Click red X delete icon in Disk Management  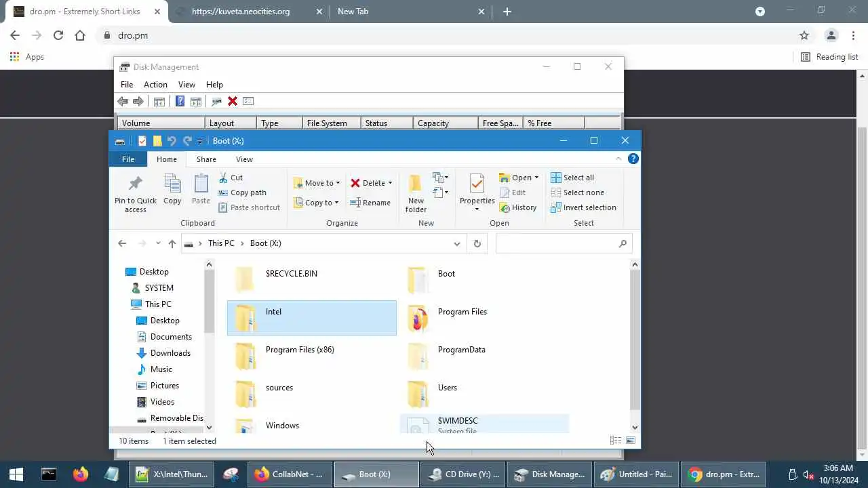[x=233, y=101]
